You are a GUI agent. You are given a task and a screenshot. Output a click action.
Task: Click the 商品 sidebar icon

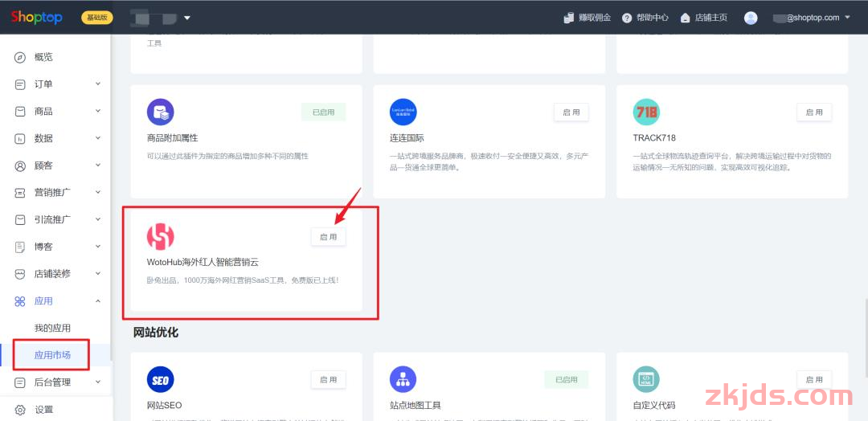[x=20, y=112]
